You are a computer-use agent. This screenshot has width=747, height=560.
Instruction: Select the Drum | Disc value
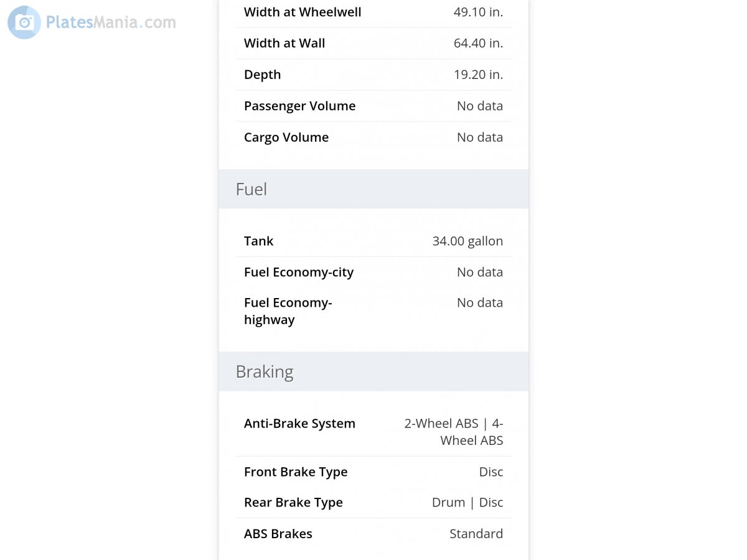[467, 502]
